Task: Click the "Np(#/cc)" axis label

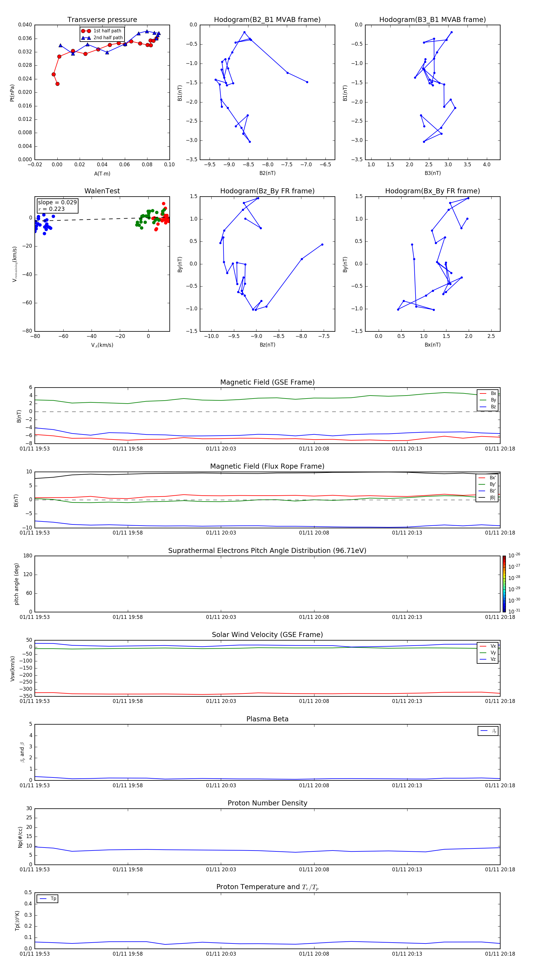Action: (x=21, y=837)
